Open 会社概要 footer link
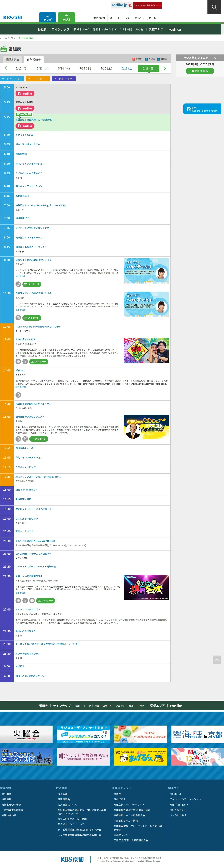224x868 pixels. tap(6, 794)
